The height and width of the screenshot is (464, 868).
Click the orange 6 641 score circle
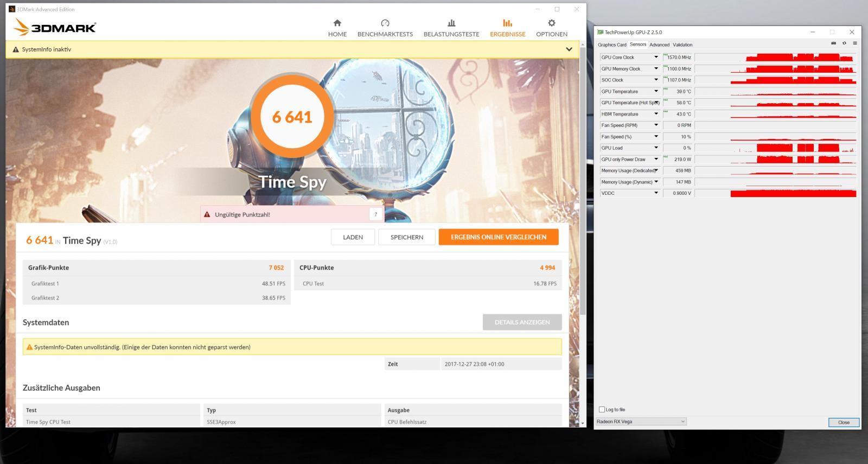click(292, 117)
